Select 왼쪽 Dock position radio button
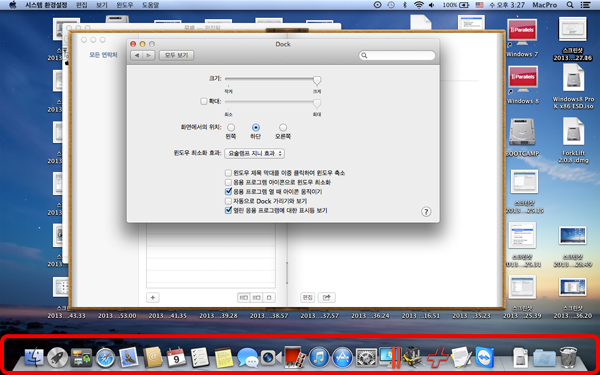 [x=231, y=127]
